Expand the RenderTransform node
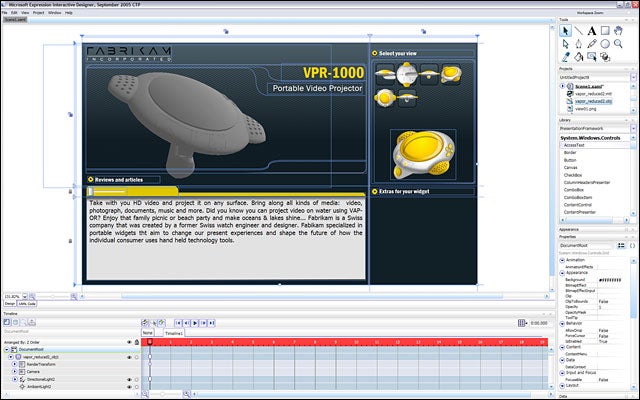 15,364
